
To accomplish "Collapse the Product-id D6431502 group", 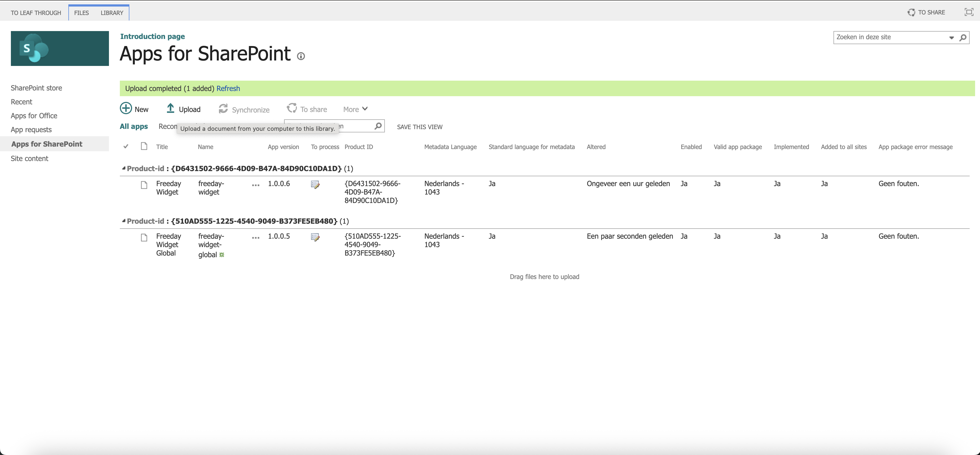I will pos(124,168).
